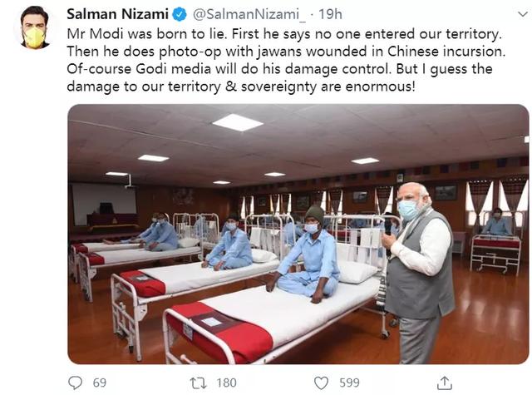Click the blue verified badge
Image resolution: width=532 pixels, height=395 pixels.
coord(200,15)
